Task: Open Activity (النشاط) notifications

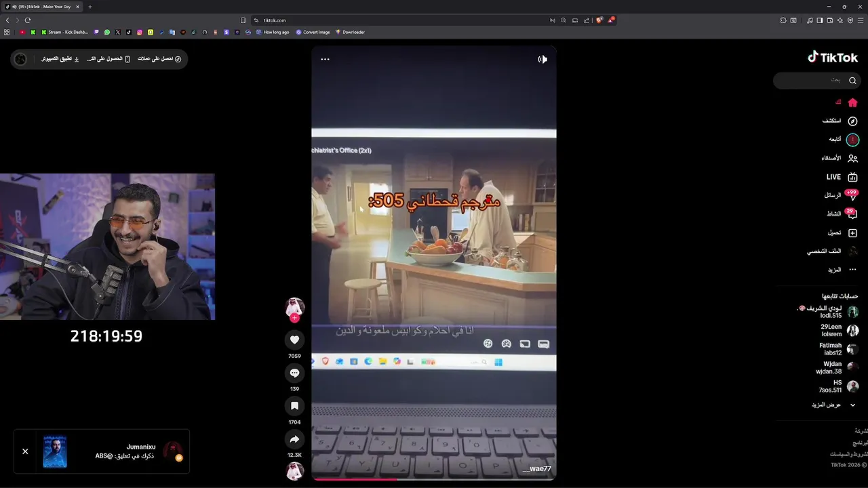Action: (x=842, y=213)
